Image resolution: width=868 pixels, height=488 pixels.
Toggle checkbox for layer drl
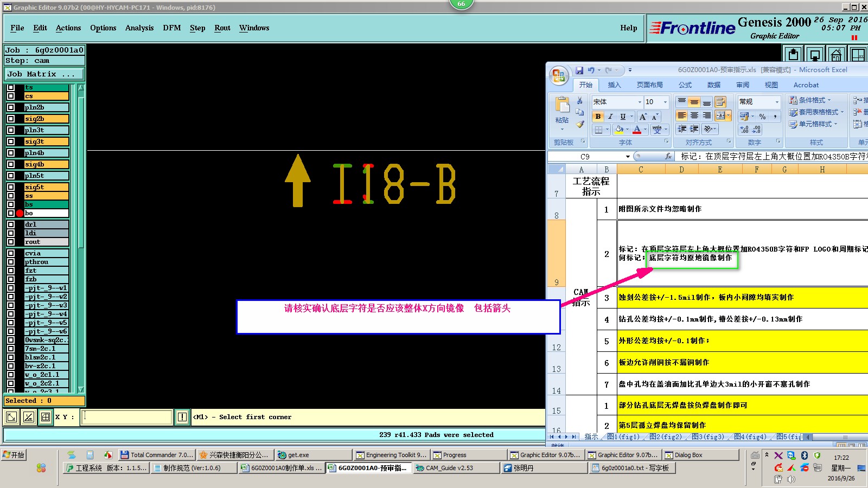[11, 224]
